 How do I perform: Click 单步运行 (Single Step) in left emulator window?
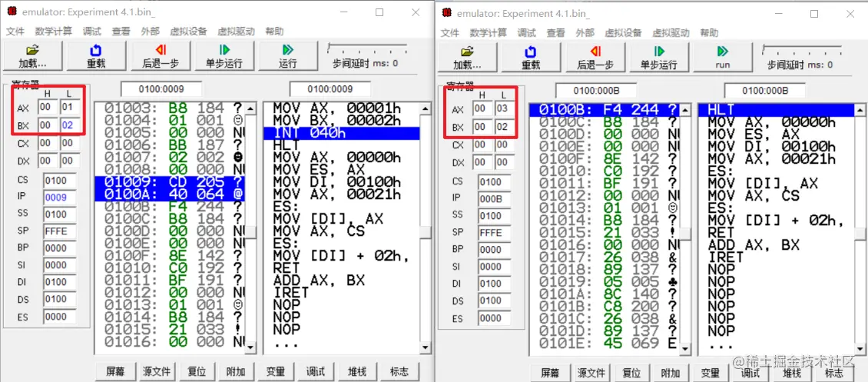point(224,56)
